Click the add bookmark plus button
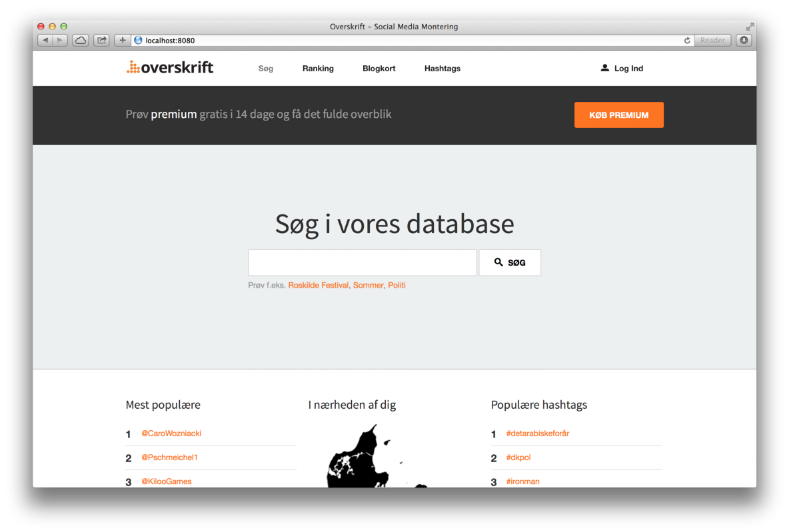Viewport: 789px width, 532px height. tap(123, 41)
